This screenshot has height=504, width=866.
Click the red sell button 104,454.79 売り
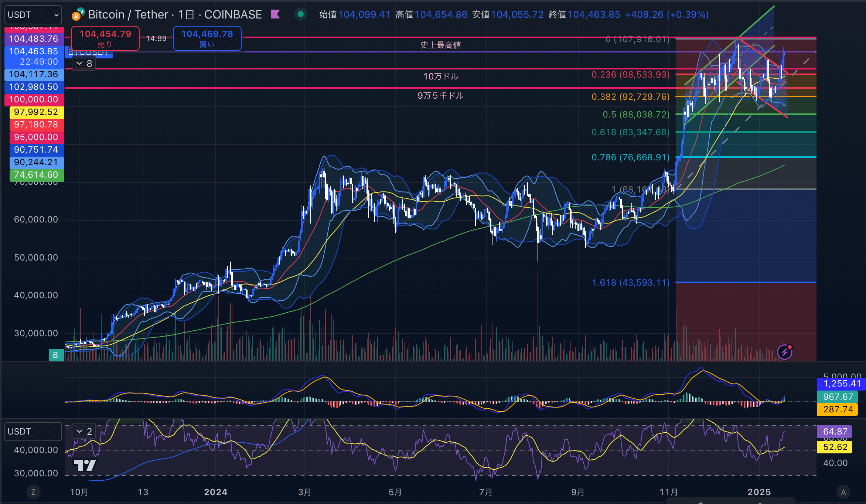105,38
